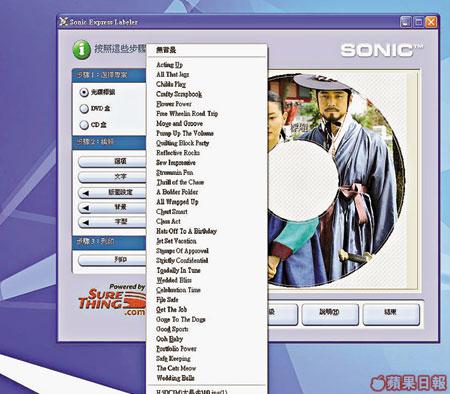
Task: Select the 光碟標籤 disc label radio button
Action: click(x=84, y=92)
